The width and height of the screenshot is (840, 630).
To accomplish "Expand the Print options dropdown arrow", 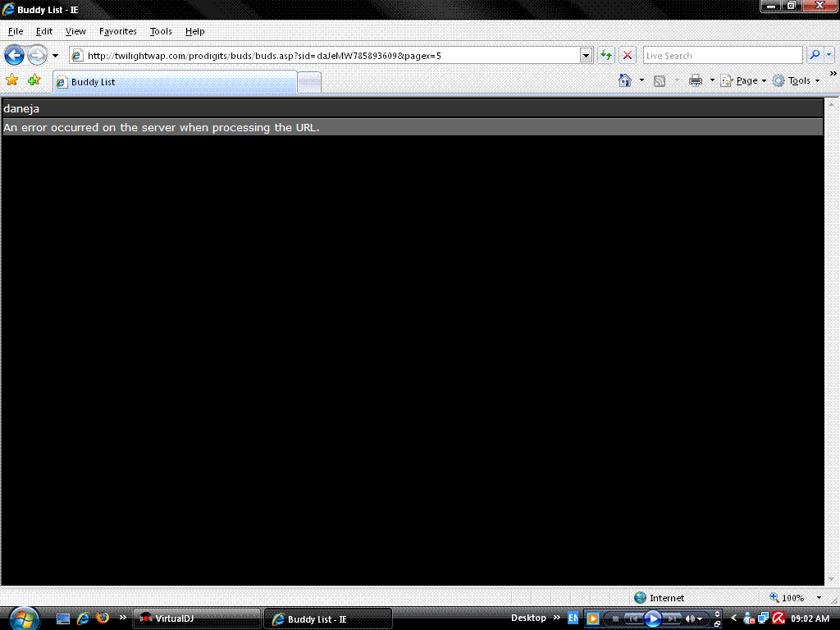I will click(x=712, y=80).
